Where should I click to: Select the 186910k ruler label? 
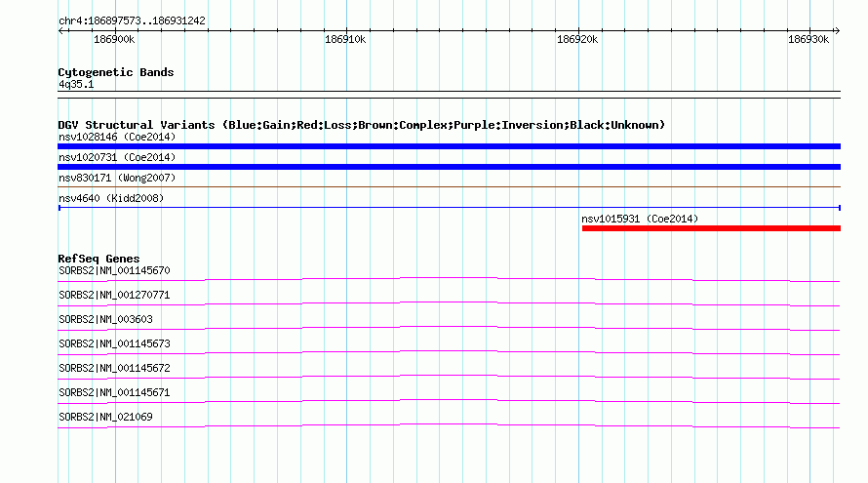pos(345,39)
